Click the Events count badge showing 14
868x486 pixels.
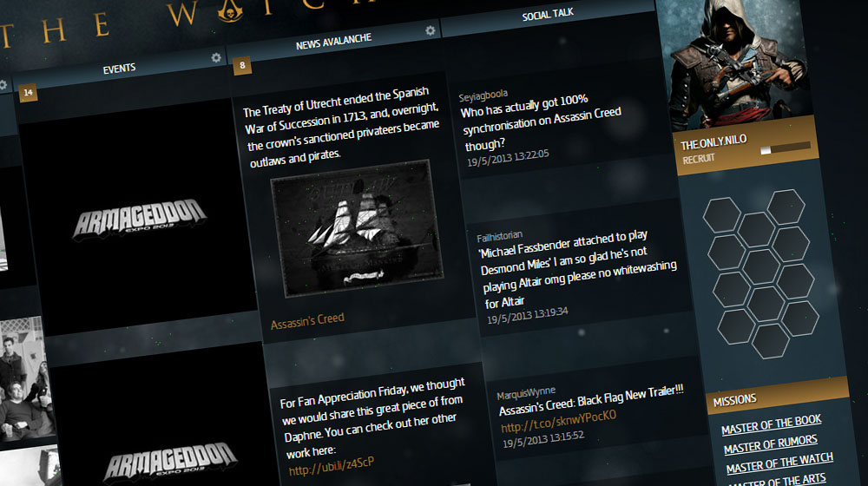click(x=29, y=93)
